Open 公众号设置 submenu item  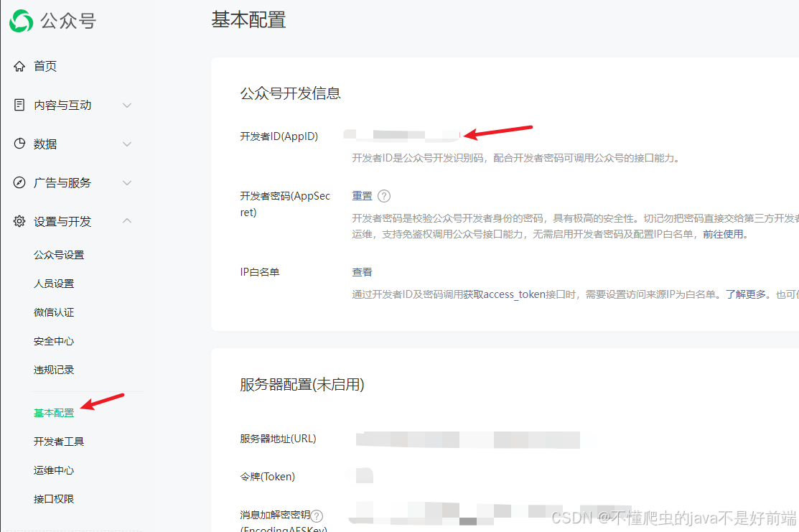point(59,255)
